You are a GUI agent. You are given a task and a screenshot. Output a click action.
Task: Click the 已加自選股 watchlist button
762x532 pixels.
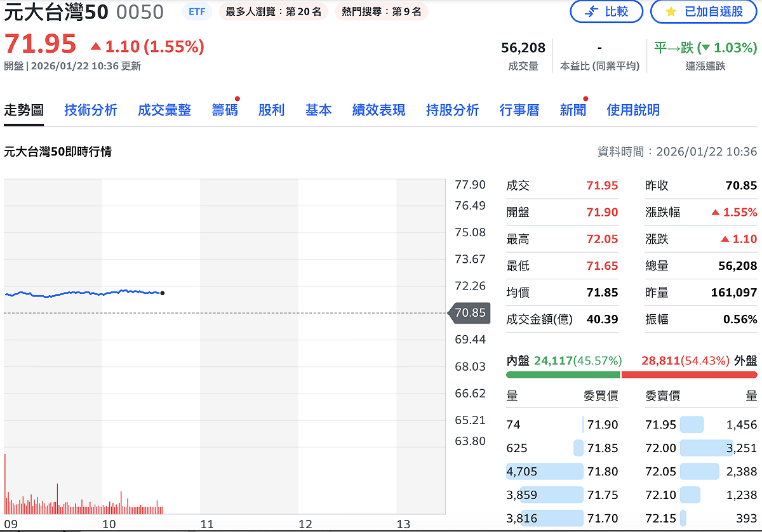pos(704,11)
